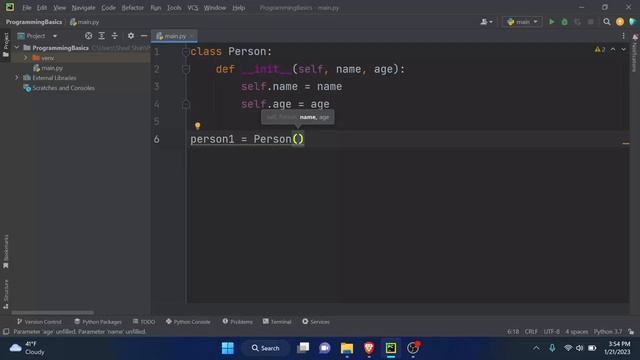Open the Tools menu

tap(174, 8)
